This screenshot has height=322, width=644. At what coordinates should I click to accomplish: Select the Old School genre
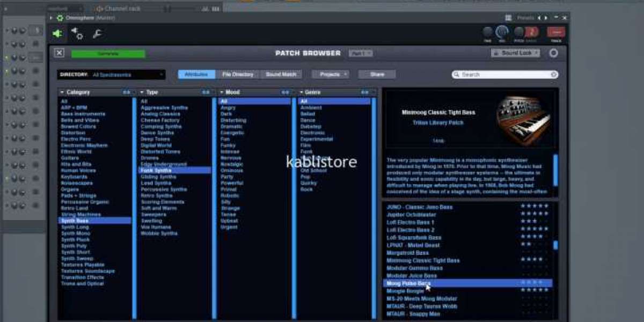(313, 170)
